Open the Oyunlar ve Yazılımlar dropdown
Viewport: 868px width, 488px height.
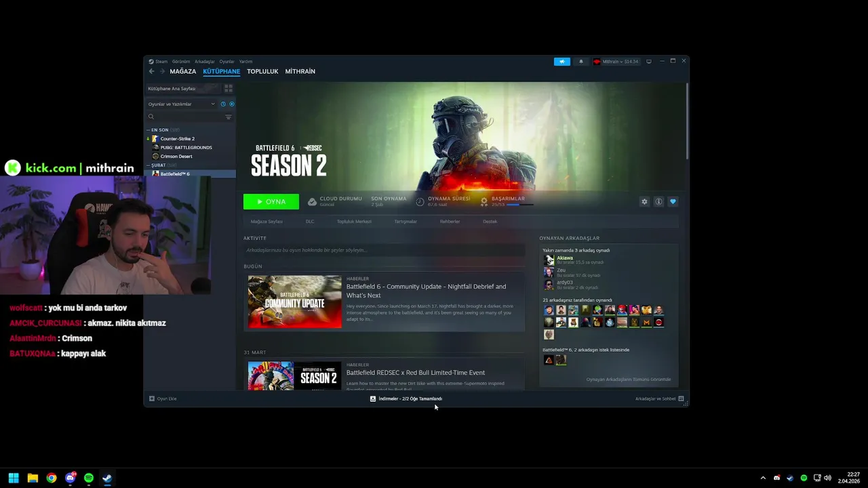coord(181,104)
